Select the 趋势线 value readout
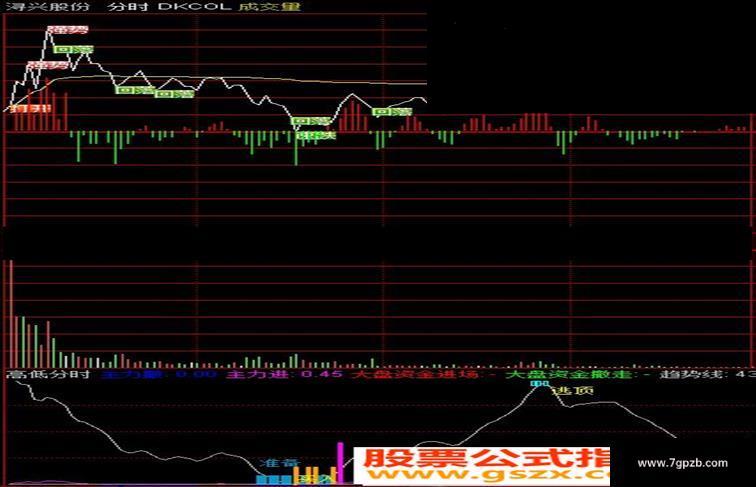This screenshot has width=756, height=487. pyautogui.click(x=707, y=374)
